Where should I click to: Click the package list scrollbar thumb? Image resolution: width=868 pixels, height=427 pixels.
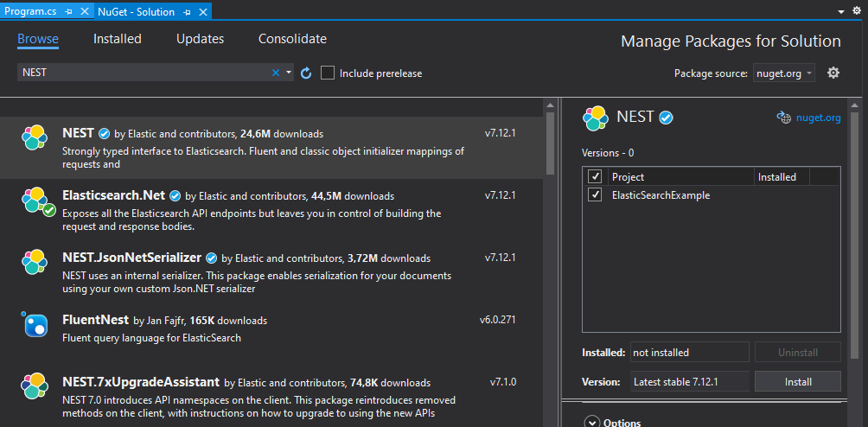tap(550, 143)
